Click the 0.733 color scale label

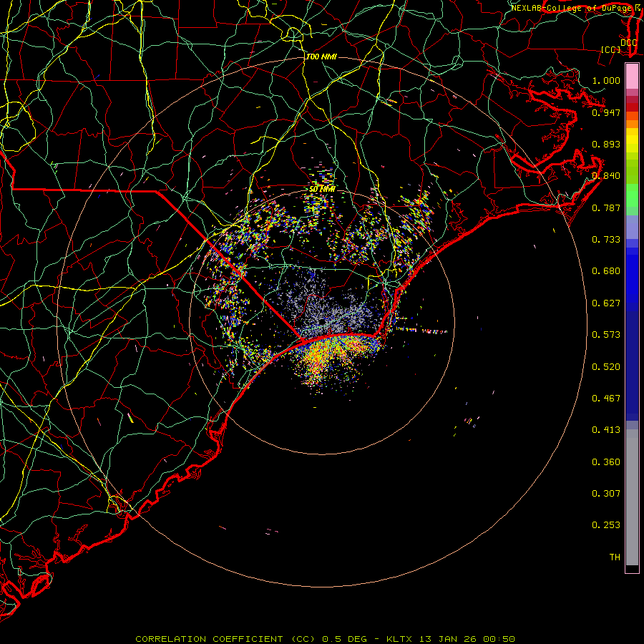[606, 240]
